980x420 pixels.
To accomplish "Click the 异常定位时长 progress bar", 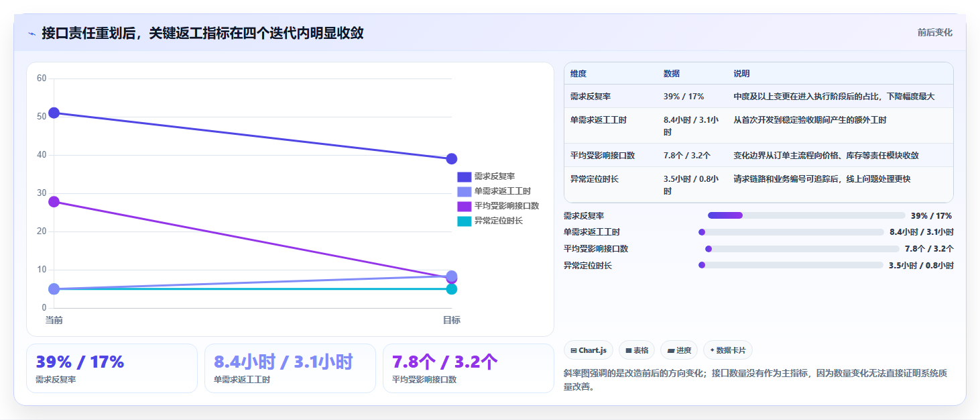I will click(x=790, y=265).
